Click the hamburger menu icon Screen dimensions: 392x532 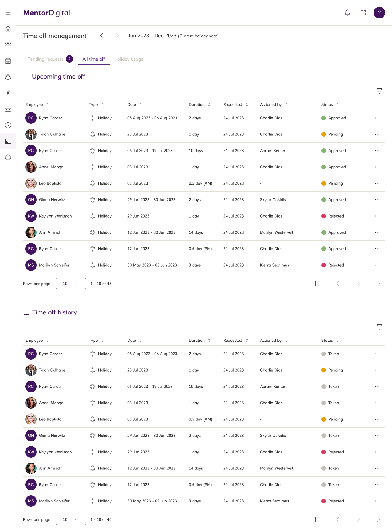(x=8, y=13)
